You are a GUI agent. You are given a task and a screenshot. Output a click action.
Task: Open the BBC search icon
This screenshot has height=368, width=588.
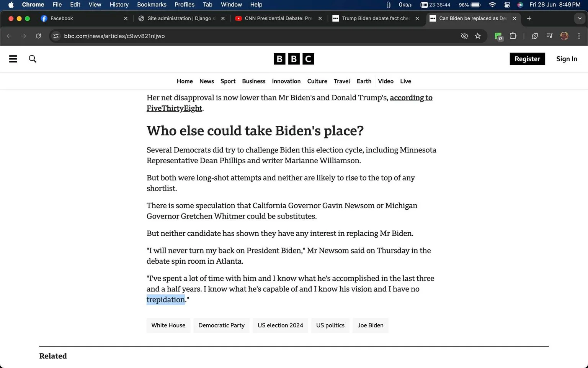(x=33, y=59)
